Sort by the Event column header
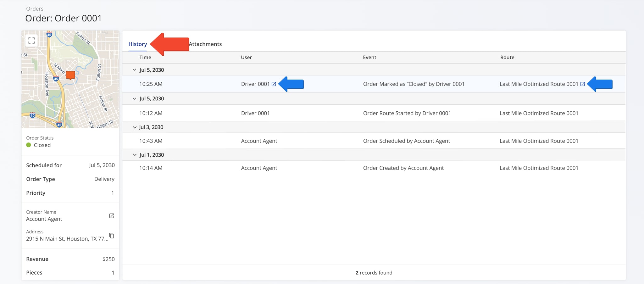This screenshot has width=644, height=284. click(x=370, y=57)
